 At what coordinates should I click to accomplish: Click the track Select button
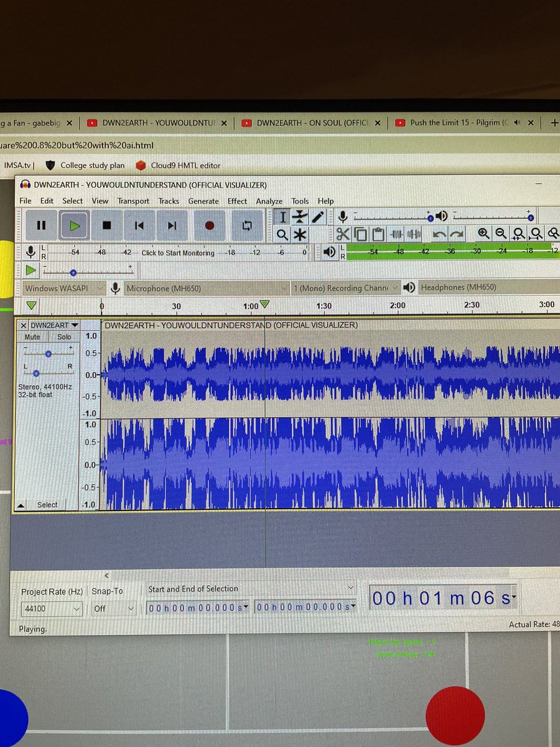tap(47, 505)
